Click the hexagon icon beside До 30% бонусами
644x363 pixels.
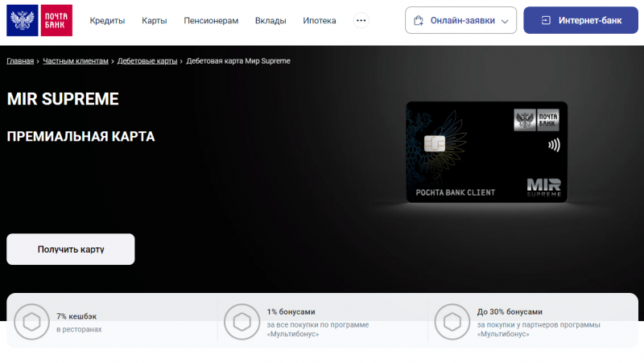point(452,322)
